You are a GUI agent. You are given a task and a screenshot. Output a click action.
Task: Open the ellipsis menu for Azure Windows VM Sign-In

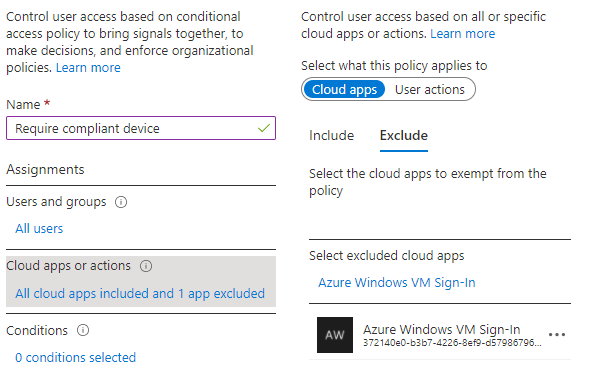557,334
